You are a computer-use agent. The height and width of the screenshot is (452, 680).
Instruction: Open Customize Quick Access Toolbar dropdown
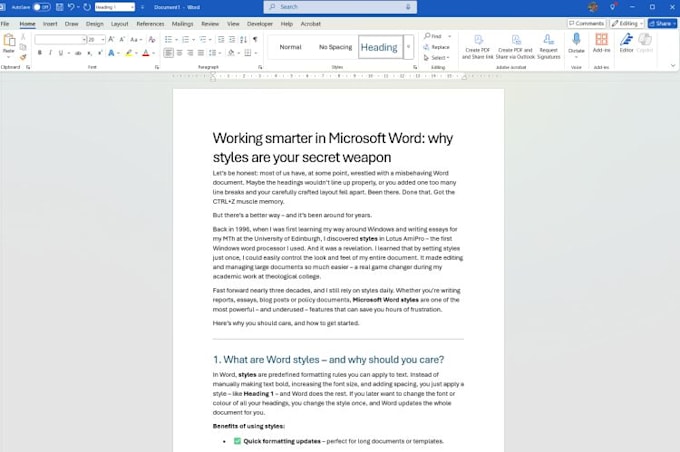pos(142,7)
